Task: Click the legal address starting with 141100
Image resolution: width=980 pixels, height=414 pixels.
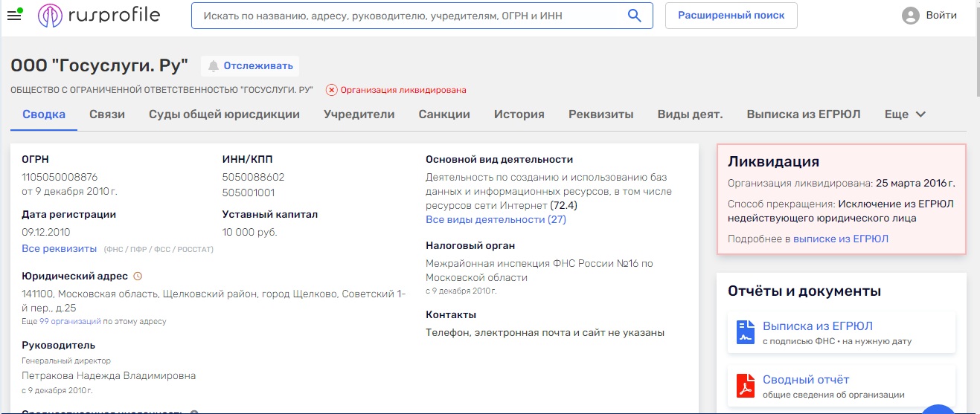Action: 214,301
